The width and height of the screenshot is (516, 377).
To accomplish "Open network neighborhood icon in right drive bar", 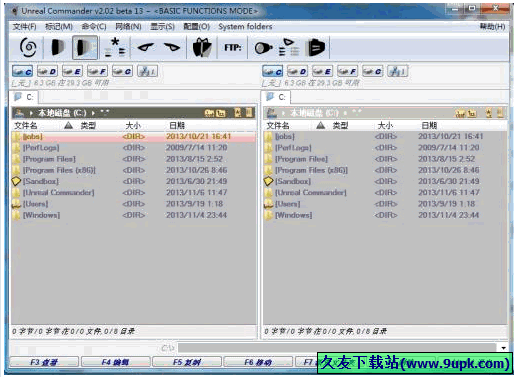I will (397, 71).
